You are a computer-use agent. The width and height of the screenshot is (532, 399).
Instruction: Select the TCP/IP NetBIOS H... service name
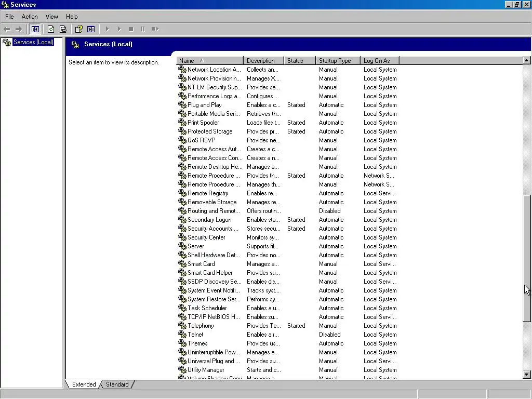[214, 316]
